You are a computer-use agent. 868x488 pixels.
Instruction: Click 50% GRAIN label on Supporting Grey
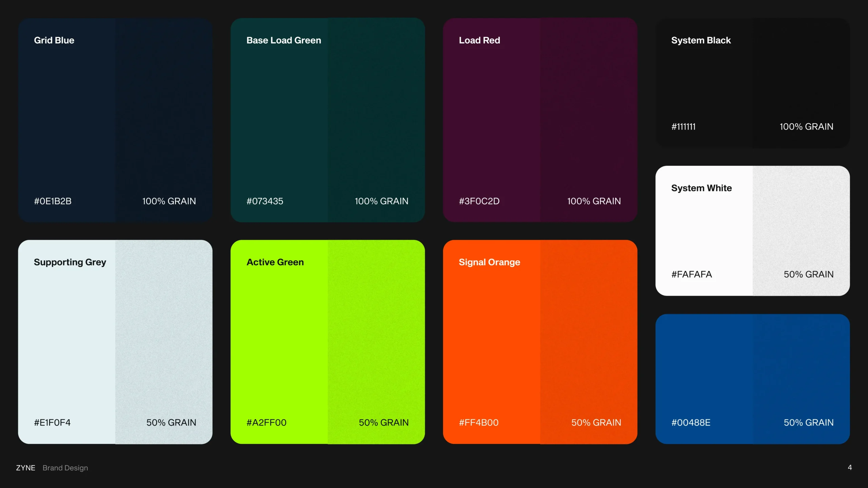(171, 422)
